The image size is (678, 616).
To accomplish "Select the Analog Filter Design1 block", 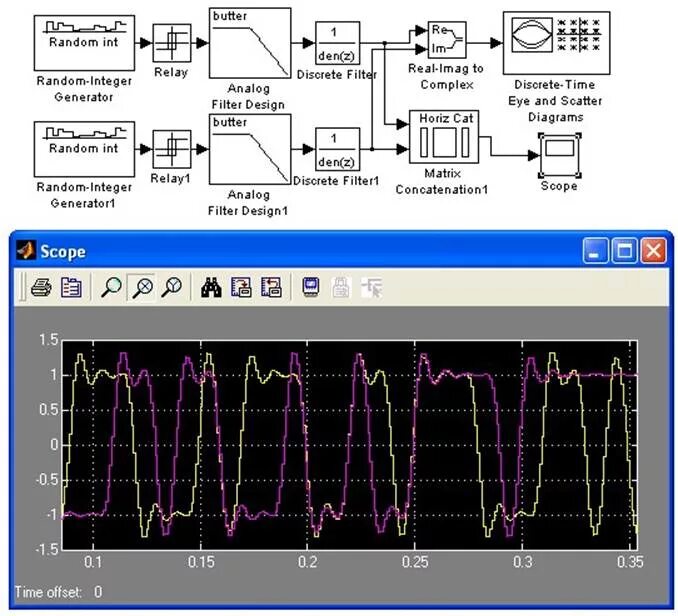I will (x=250, y=149).
